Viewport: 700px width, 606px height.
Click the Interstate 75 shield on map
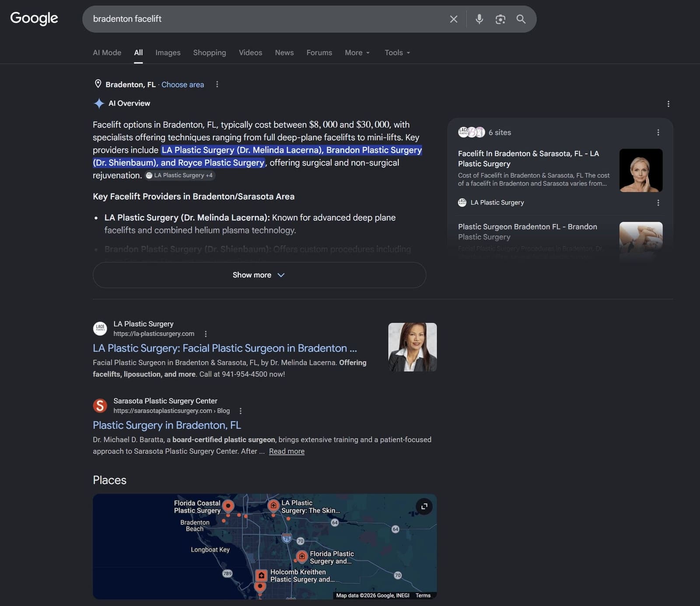pos(287,538)
